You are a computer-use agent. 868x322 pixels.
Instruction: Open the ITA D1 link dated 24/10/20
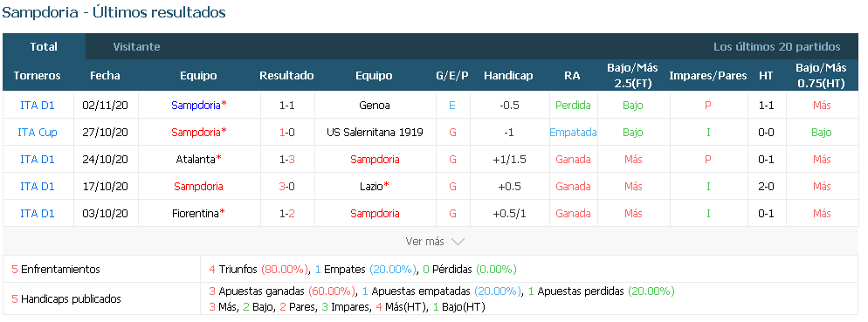point(38,160)
